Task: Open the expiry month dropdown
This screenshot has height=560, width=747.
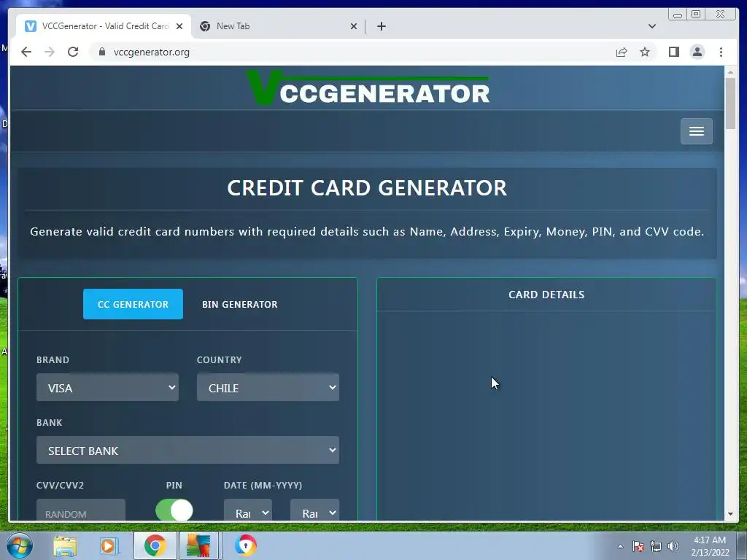Action: (248, 510)
